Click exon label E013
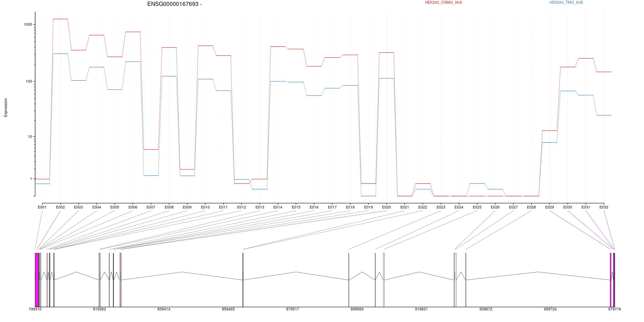 [x=260, y=207]
